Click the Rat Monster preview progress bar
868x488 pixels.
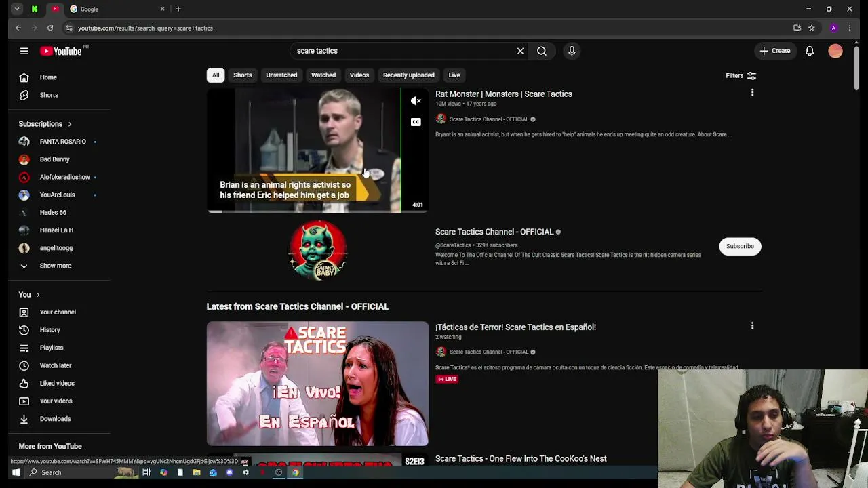click(317, 211)
